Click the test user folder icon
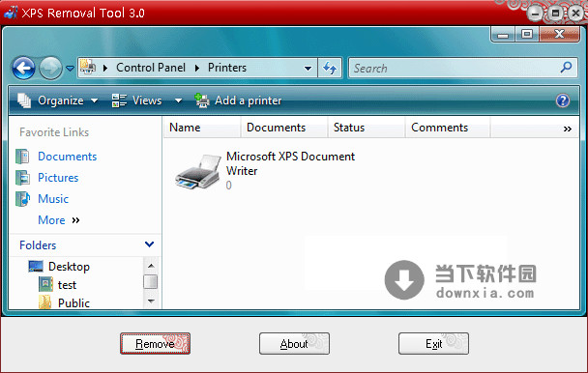 tap(45, 284)
